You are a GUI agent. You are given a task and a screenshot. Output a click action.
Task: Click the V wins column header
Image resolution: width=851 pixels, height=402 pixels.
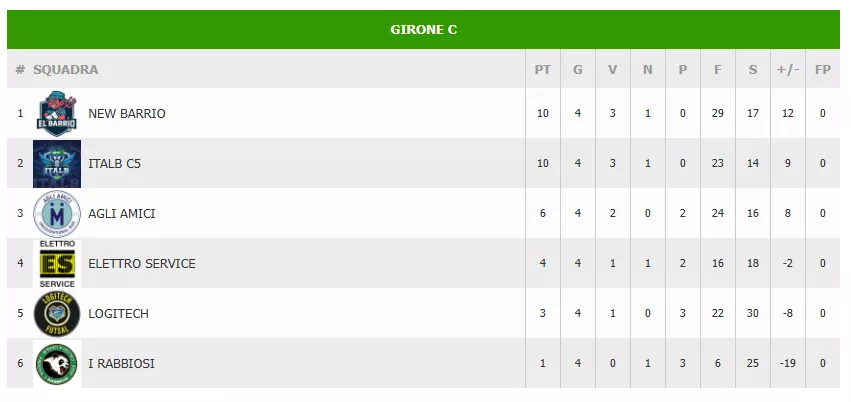[x=613, y=70]
